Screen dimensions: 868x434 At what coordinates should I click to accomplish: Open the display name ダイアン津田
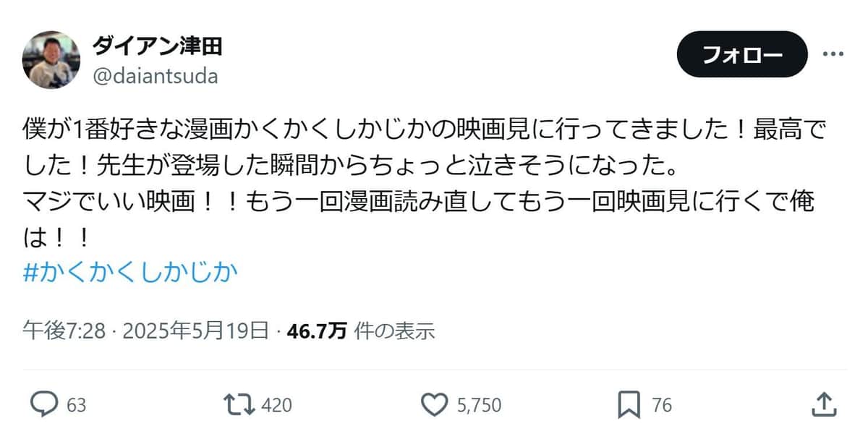156,46
